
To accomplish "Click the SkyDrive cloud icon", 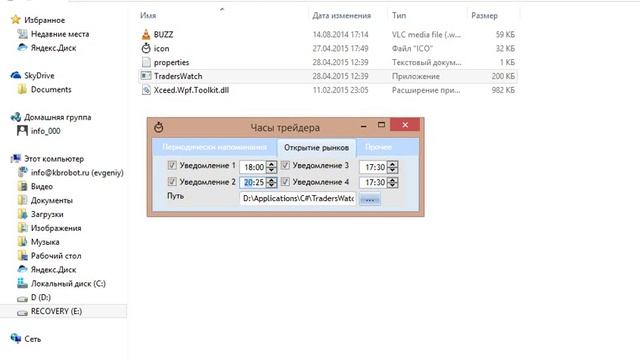I will (16, 75).
